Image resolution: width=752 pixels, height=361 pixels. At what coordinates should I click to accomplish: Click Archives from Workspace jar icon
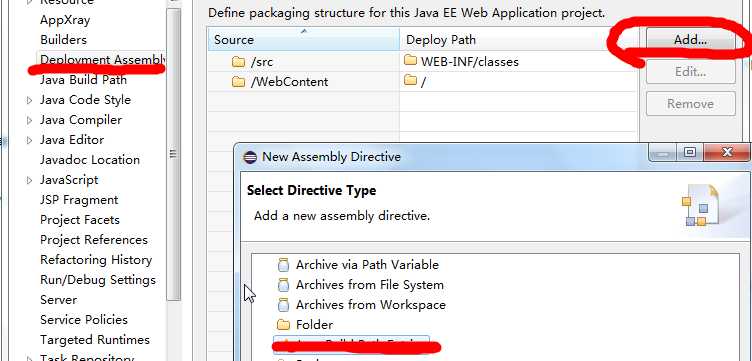point(284,305)
